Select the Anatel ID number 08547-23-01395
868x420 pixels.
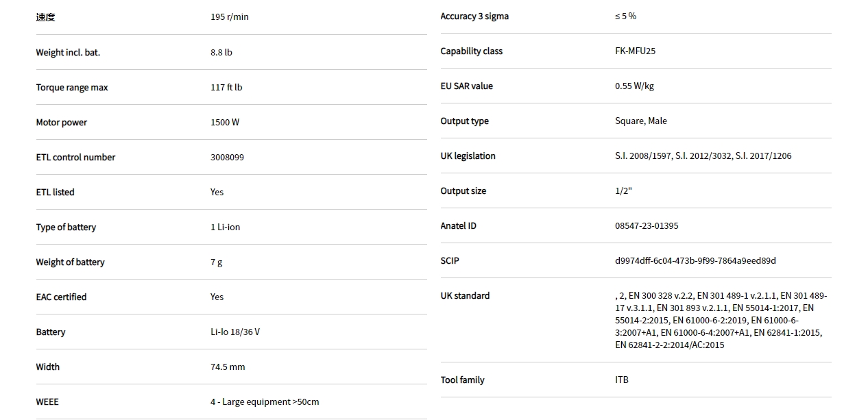[x=647, y=226]
